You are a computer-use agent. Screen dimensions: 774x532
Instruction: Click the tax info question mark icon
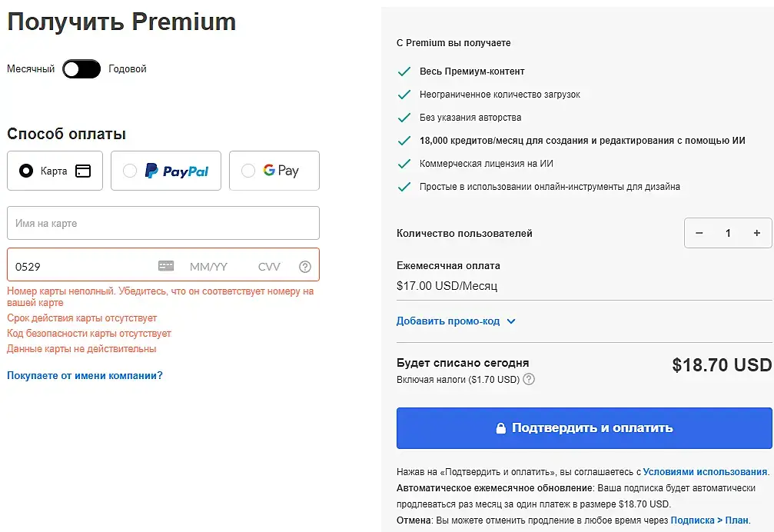529,379
